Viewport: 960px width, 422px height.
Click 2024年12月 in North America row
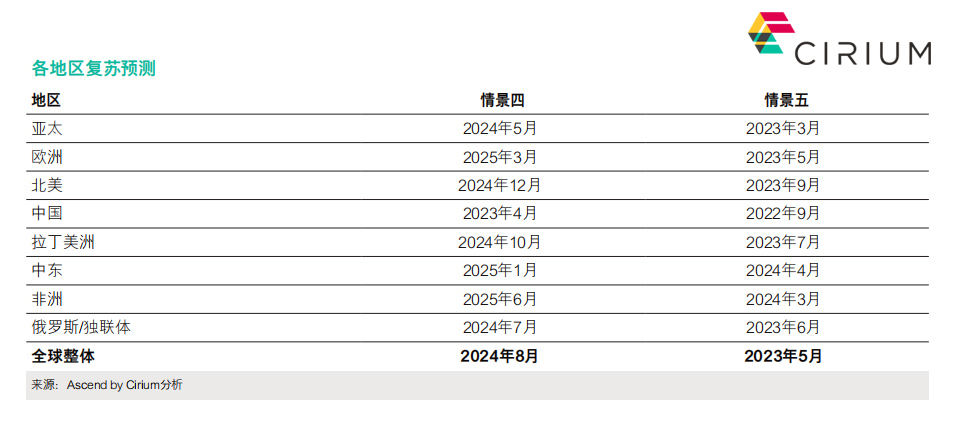[x=500, y=186]
